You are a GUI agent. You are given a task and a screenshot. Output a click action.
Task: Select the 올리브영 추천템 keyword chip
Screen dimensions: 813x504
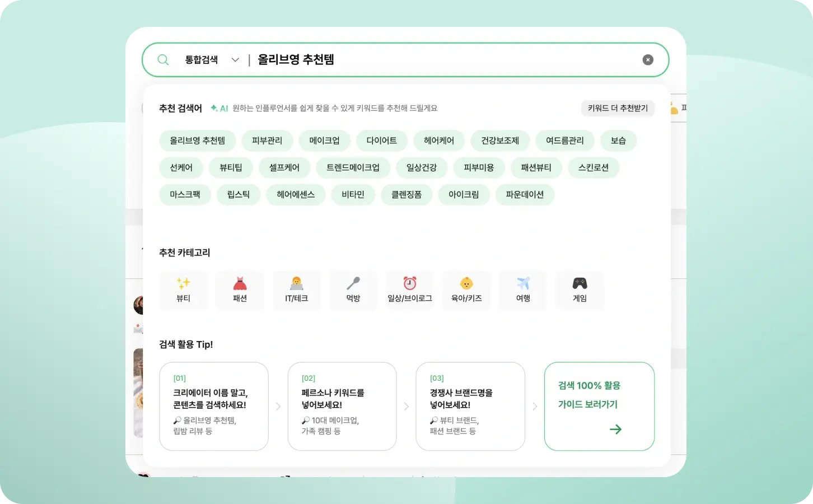coord(198,141)
